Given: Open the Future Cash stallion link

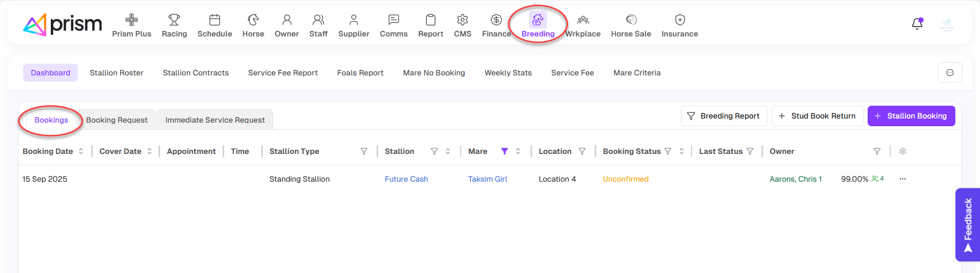Looking at the screenshot, I should tap(406, 179).
